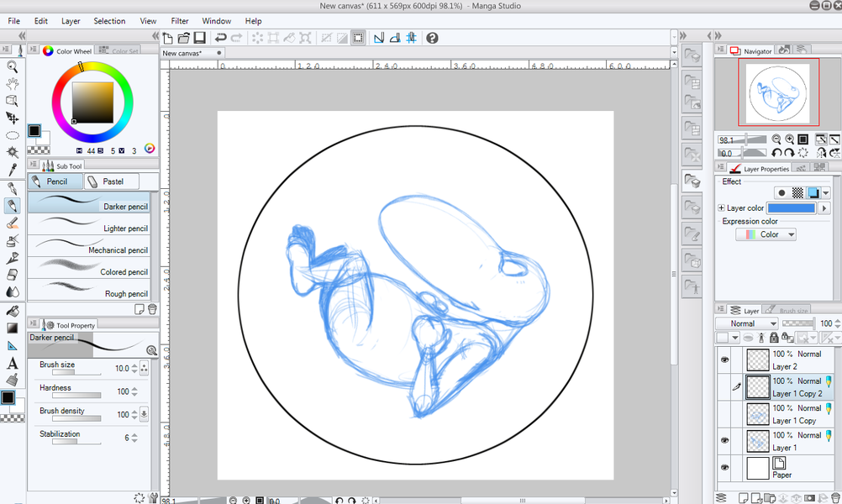Open the Layer menu
The height and width of the screenshot is (504, 842).
tap(71, 21)
